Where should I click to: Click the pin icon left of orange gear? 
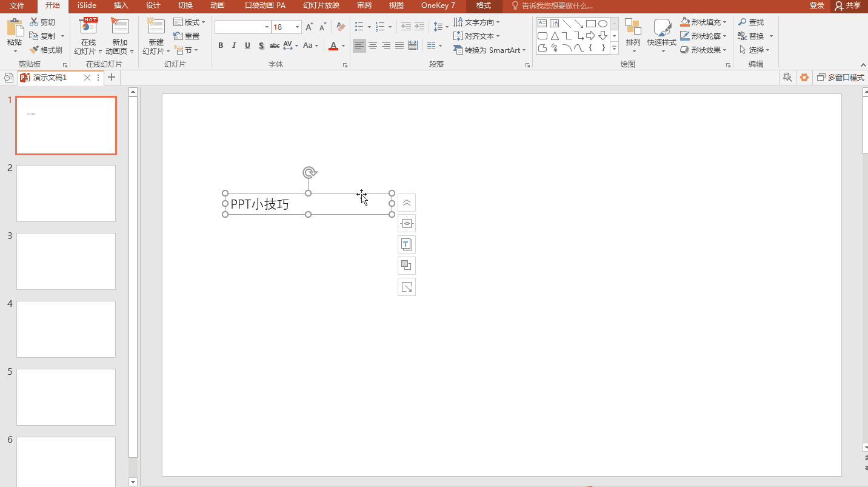coord(787,78)
